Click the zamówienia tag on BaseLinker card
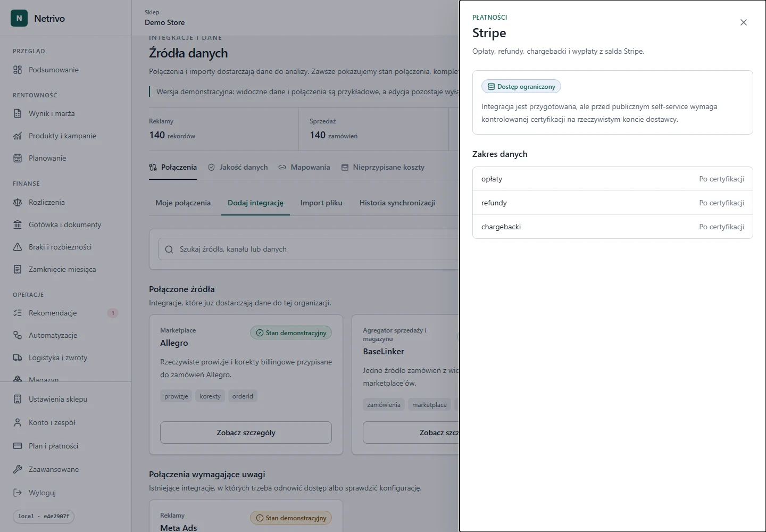 point(384,405)
